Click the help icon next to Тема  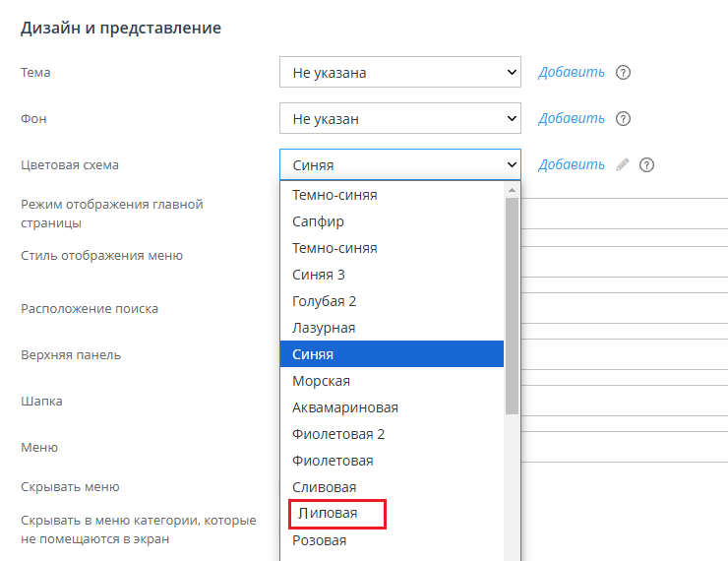tap(623, 72)
